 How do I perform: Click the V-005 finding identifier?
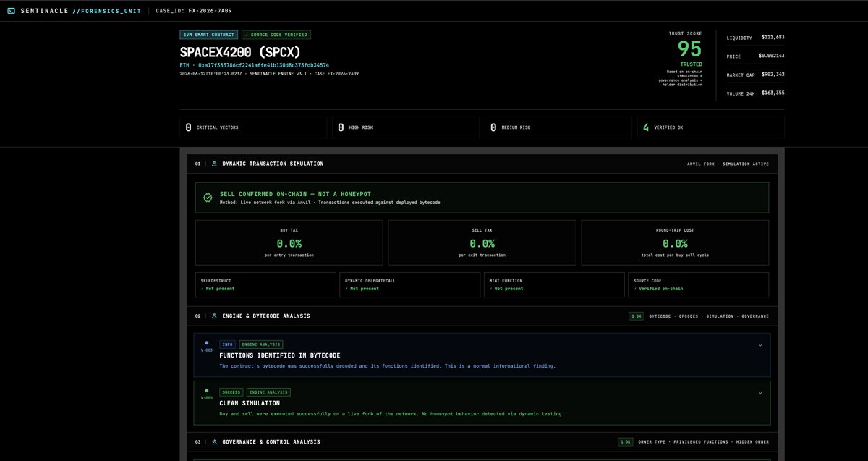(x=207, y=398)
